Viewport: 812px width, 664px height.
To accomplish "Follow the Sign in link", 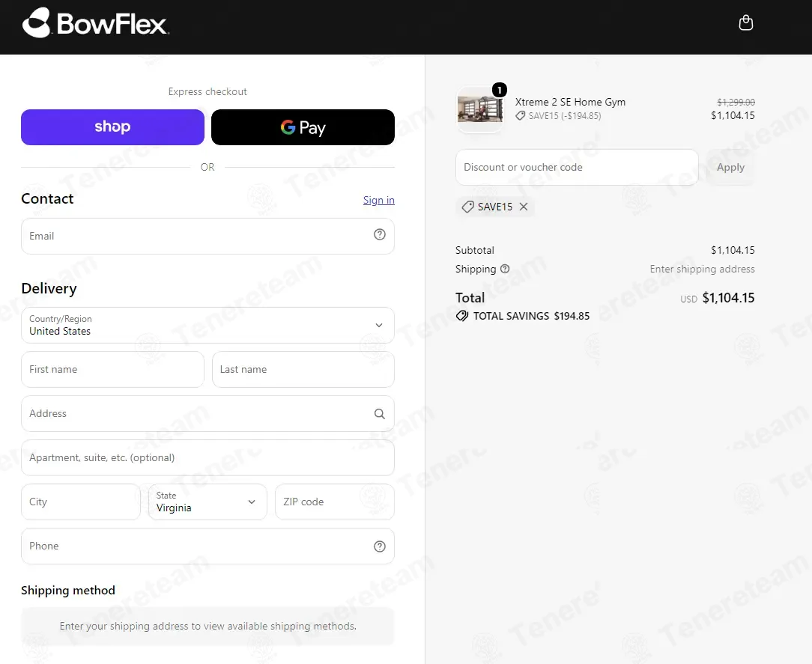I will pyautogui.click(x=378, y=200).
